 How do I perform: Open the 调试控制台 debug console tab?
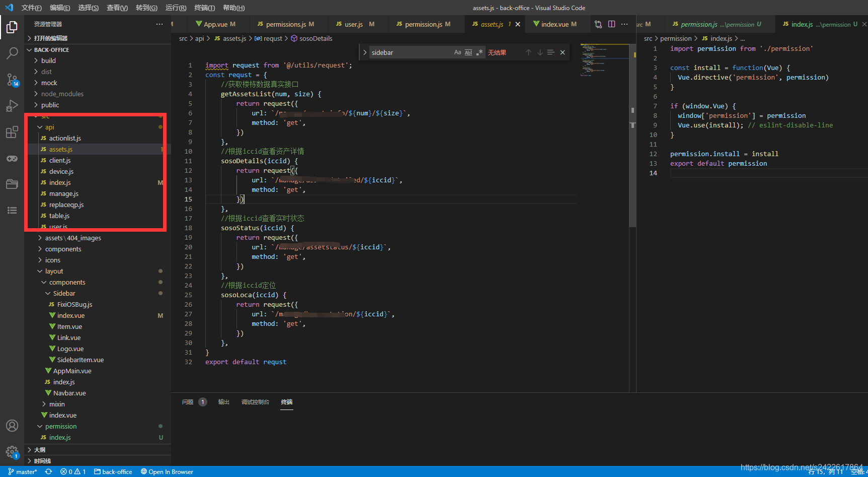coord(255,402)
